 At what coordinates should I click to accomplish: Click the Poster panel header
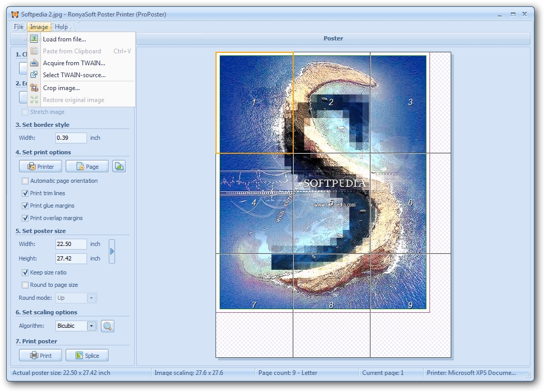(333, 38)
